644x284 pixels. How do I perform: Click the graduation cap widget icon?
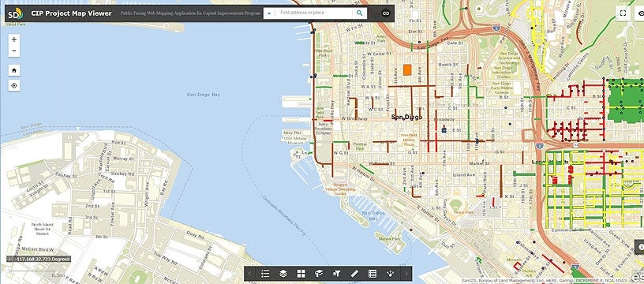(x=319, y=274)
